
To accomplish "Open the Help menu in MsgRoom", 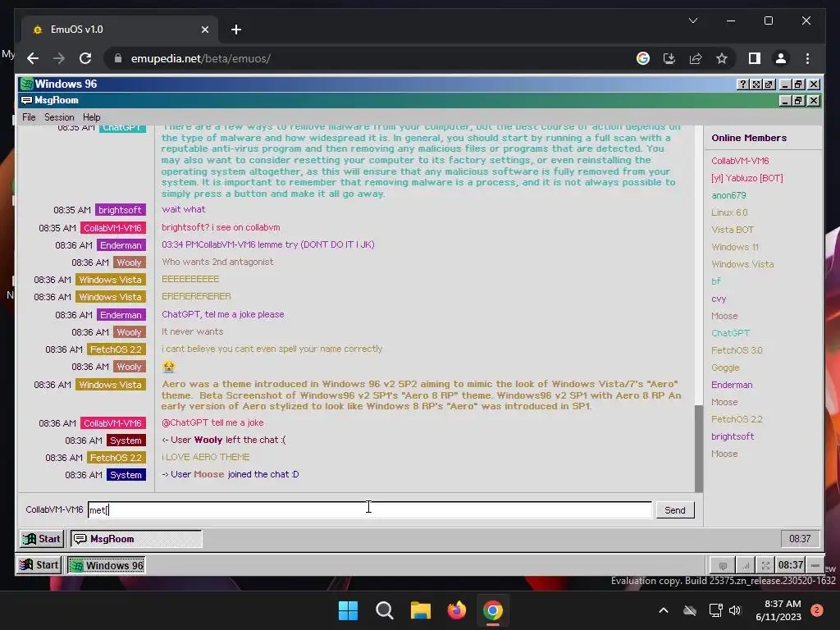I will (x=91, y=117).
